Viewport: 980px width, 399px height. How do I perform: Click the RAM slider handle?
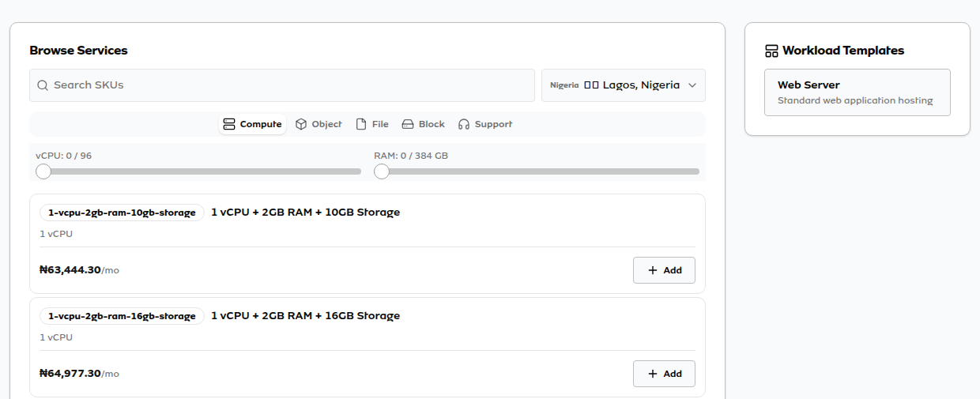(x=382, y=171)
